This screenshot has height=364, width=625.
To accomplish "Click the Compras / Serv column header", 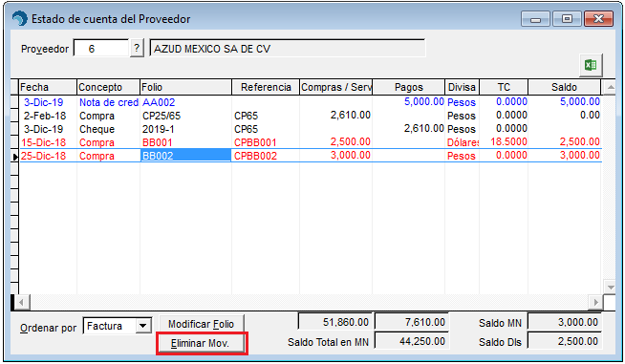I will (x=335, y=87).
